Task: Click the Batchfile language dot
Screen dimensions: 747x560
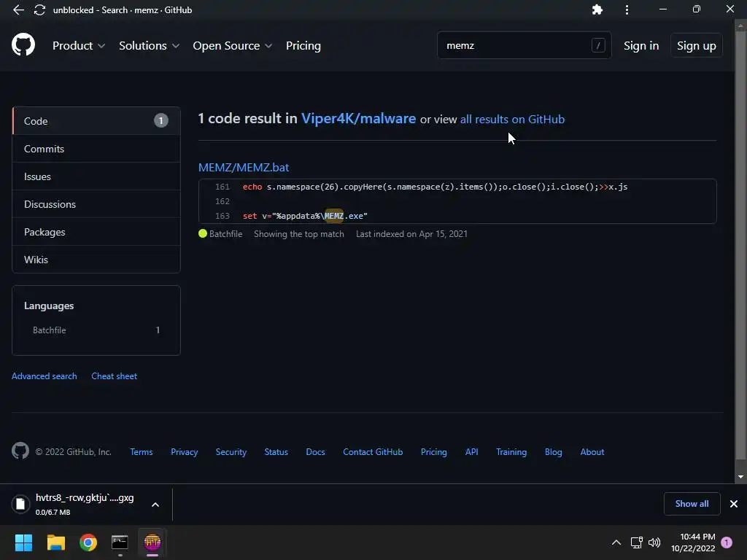Action: [x=203, y=233]
